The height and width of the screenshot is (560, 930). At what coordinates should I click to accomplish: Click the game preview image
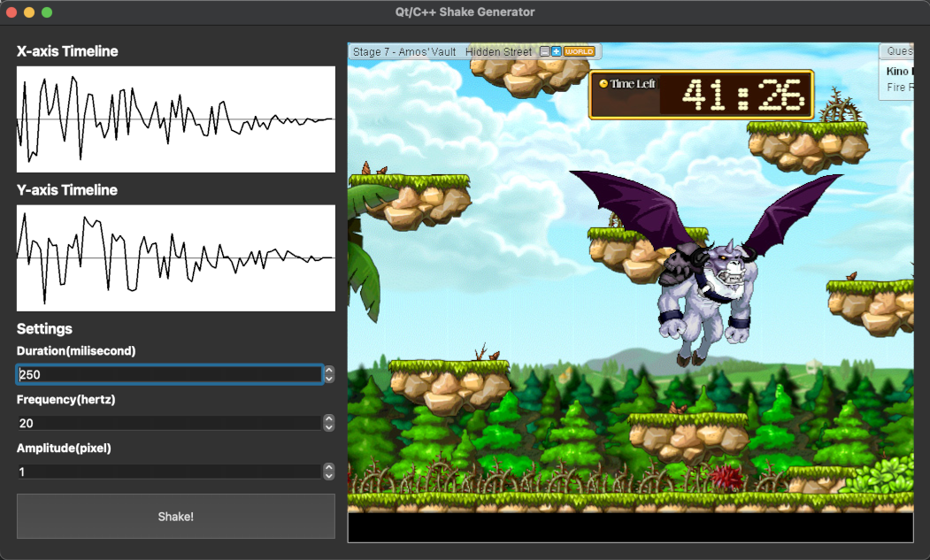(x=631, y=293)
